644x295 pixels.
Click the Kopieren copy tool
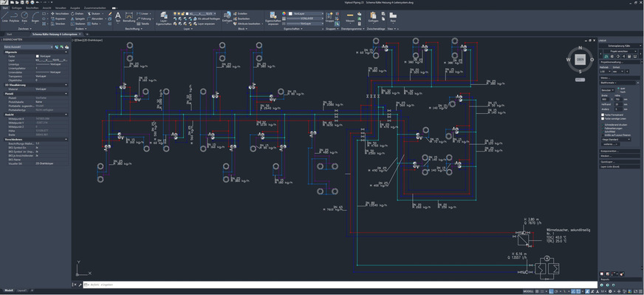(59, 18)
